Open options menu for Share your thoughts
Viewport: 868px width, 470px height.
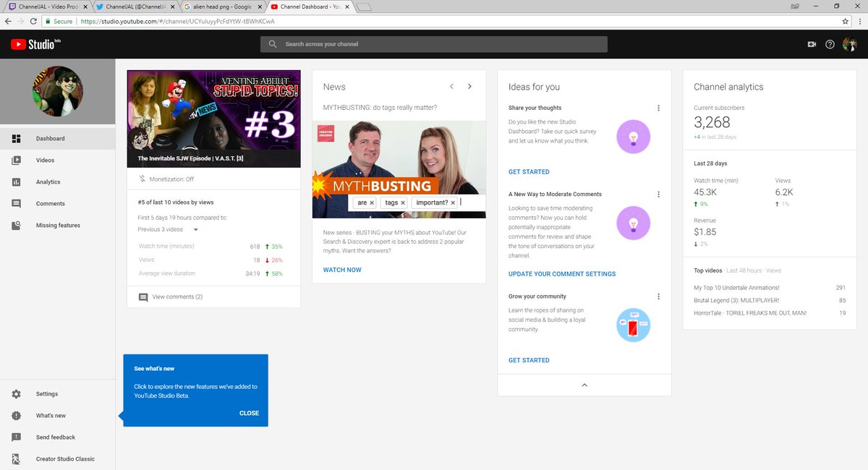658,108
